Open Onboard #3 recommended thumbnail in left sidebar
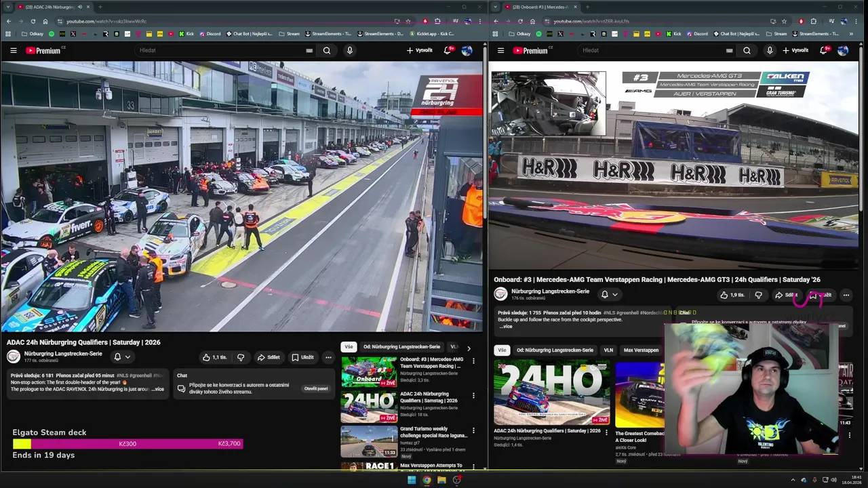Image resolution: width=868 pixels, height=488 pixels. 369,372
